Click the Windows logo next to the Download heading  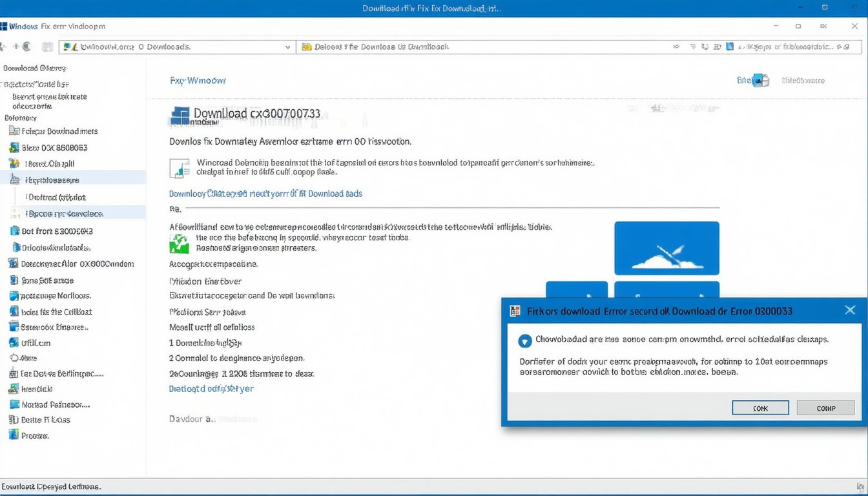180,116
